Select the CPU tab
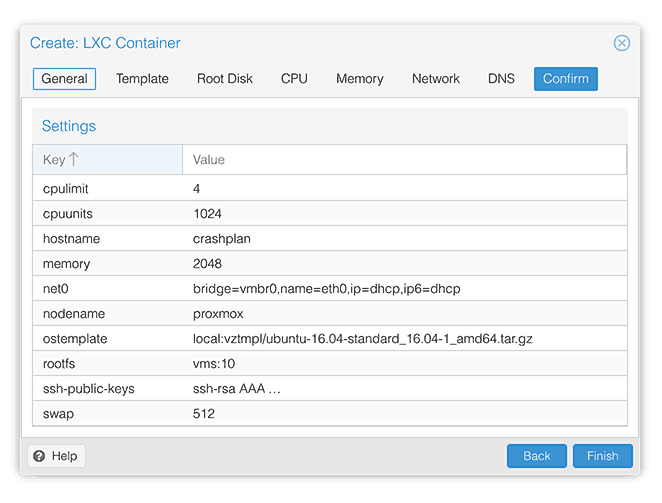The height and width of the screenshot is (503, 662). [x=294, y=79]
